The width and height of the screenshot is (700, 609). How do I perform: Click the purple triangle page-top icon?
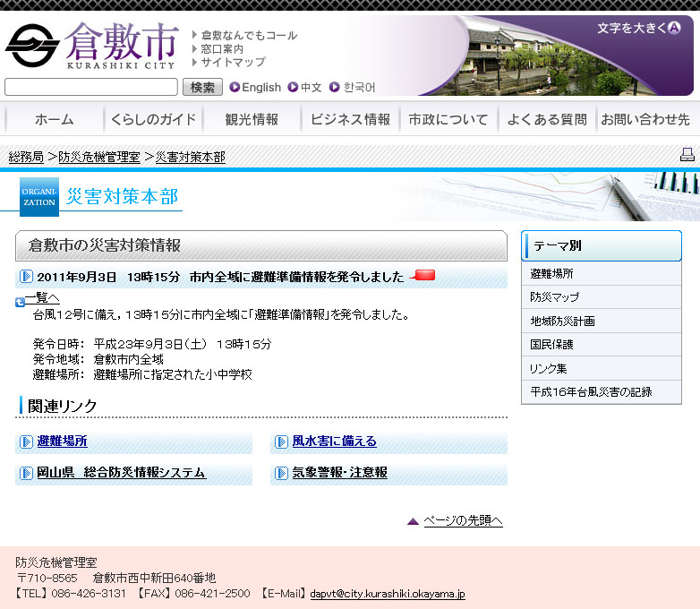tap(413, 521)
